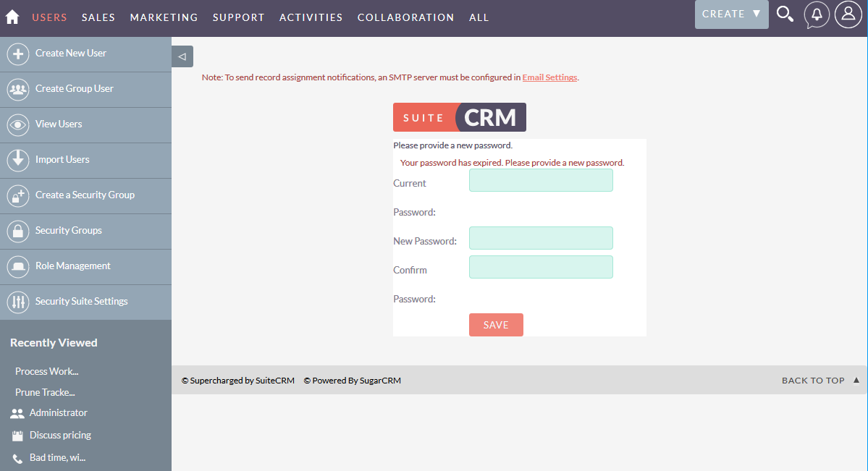
Task: Open Security Suite Settings text link
Action: [81, 301]
